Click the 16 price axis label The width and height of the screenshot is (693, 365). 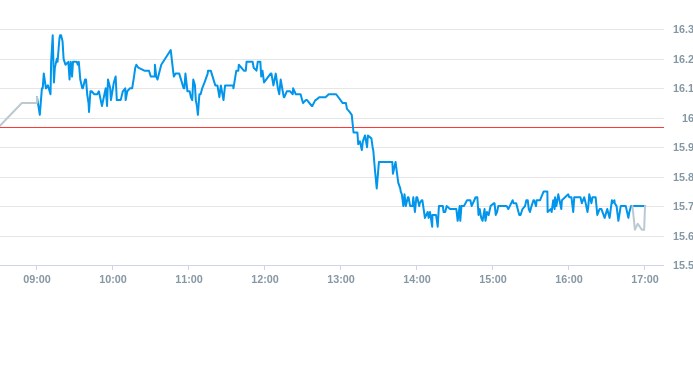(x=688, y=118)
